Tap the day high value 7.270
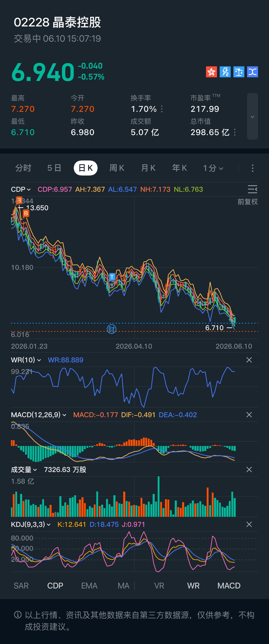The height and width of the screenshot is (644, 269). tap(23, 109)
